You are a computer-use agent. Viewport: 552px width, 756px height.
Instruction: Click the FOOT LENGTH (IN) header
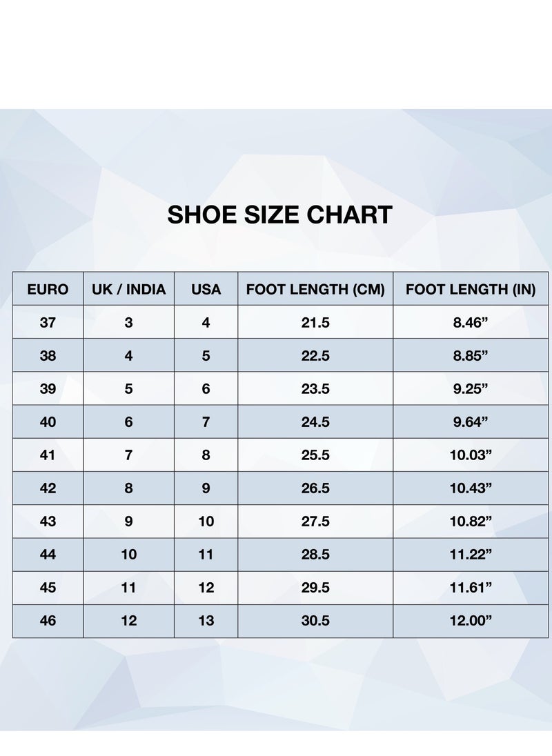pyautogui.click(x=471, y=289)
